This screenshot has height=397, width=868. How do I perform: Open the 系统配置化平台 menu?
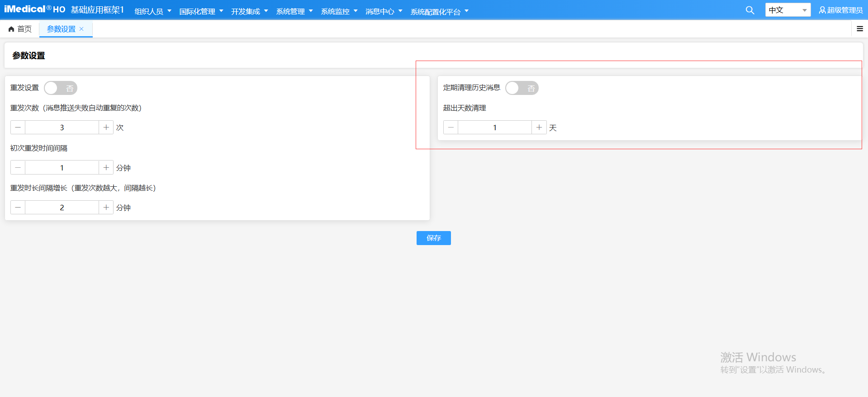coord(439,11)
